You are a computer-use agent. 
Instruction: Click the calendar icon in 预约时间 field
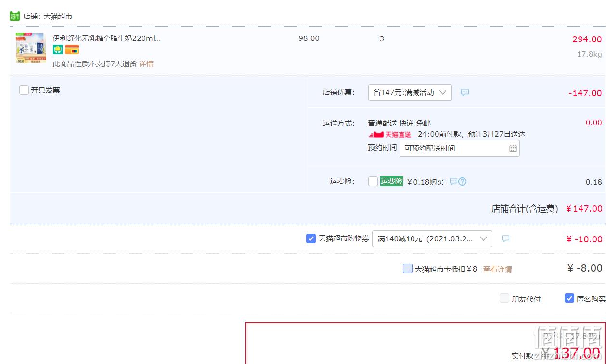click(513, 148)
